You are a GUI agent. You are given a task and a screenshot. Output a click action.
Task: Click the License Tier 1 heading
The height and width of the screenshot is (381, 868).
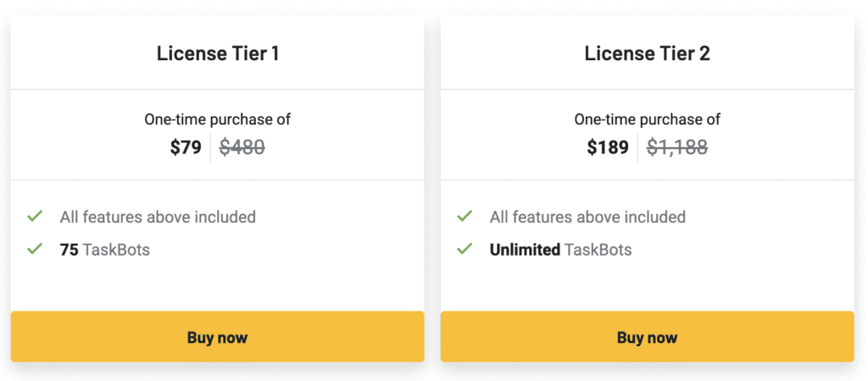(x=217, y=53)
